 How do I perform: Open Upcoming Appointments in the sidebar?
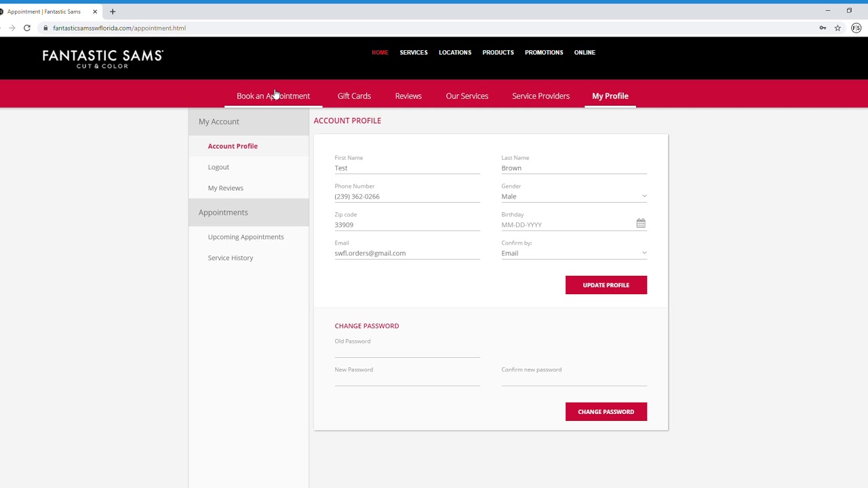[245, 237]
